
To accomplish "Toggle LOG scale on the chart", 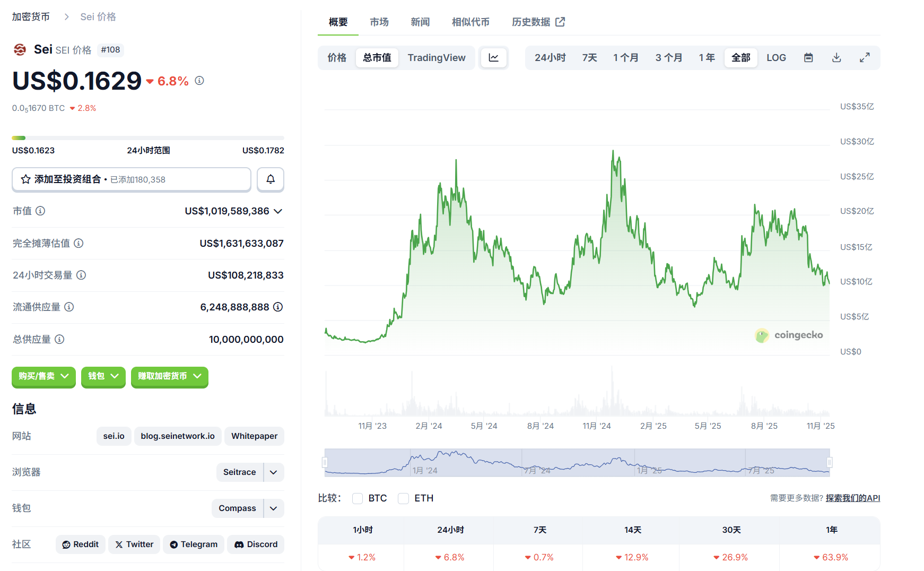I will click(x=776, y=58).
